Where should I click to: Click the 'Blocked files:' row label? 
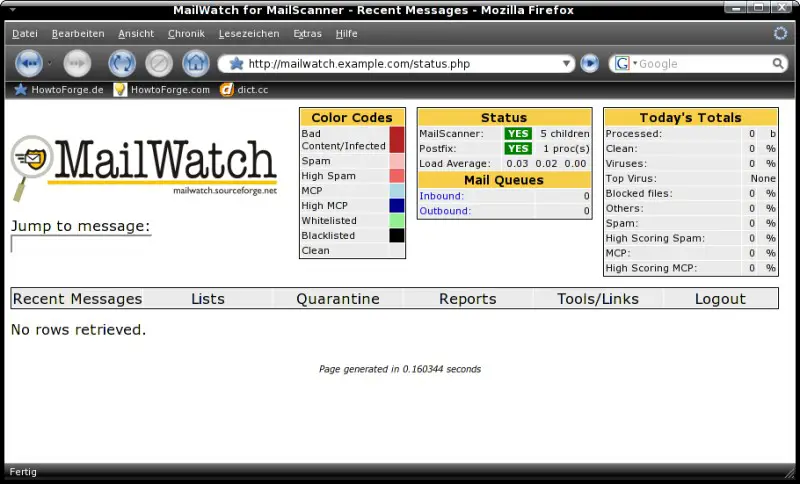click(x=639, y=193)
